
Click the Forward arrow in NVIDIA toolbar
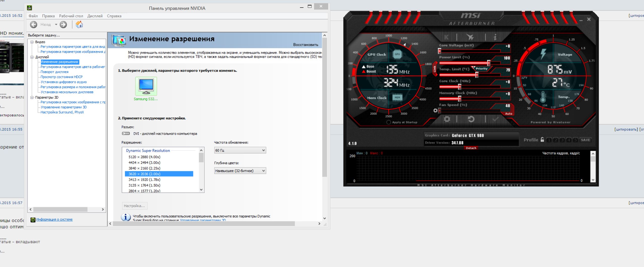[63, 24]
